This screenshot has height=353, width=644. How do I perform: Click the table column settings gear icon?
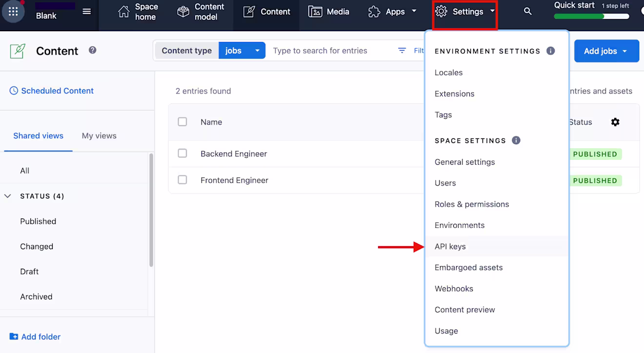615,122
